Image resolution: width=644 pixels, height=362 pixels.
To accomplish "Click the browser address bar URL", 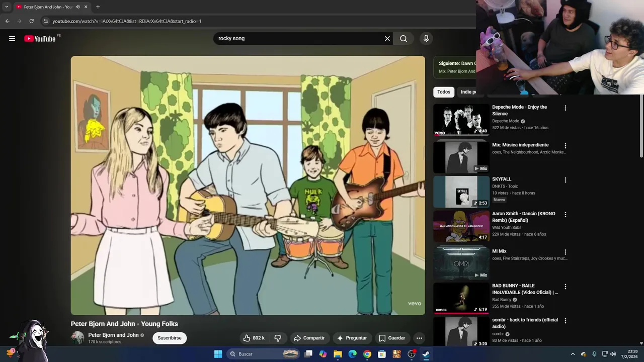I will [127, 21].
